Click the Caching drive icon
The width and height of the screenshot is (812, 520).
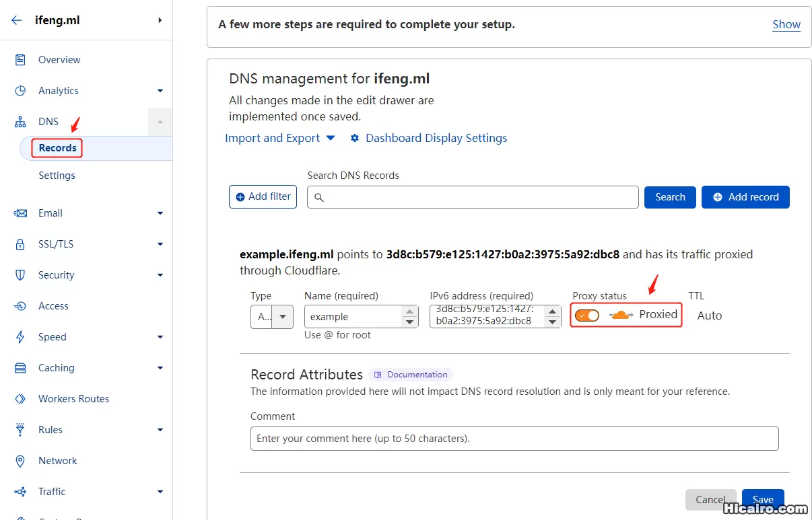pos(20,368)
